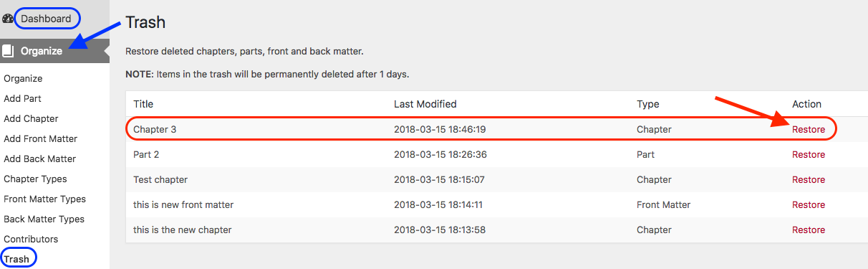The image size is (868, 269).
Task: Restore the Test chapter item
Action: [x=809, y=180]
